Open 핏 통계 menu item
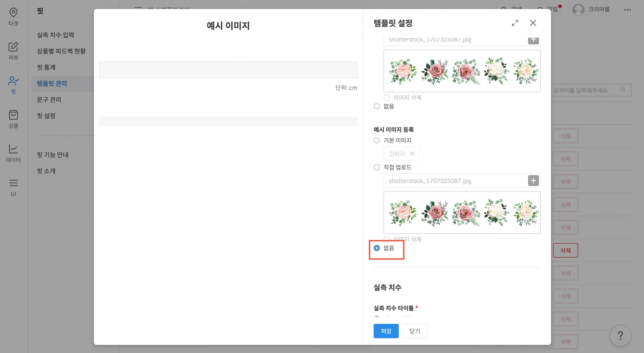The width and height of the screenshot is (644, 353). click(x=46, y=67)
